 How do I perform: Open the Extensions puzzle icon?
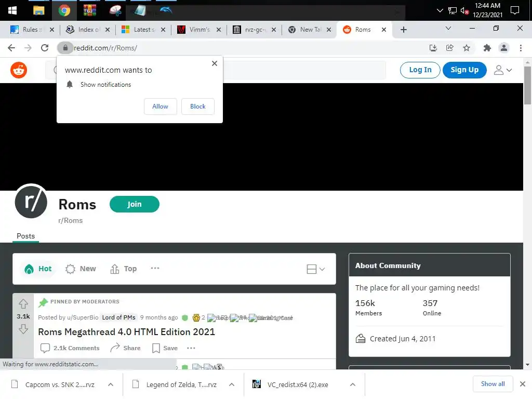point(487,48)
